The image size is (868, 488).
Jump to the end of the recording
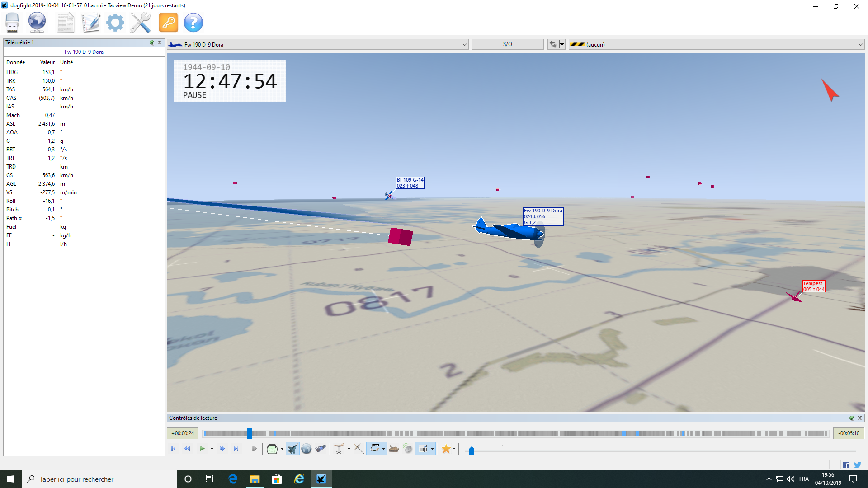coord(236,449)
